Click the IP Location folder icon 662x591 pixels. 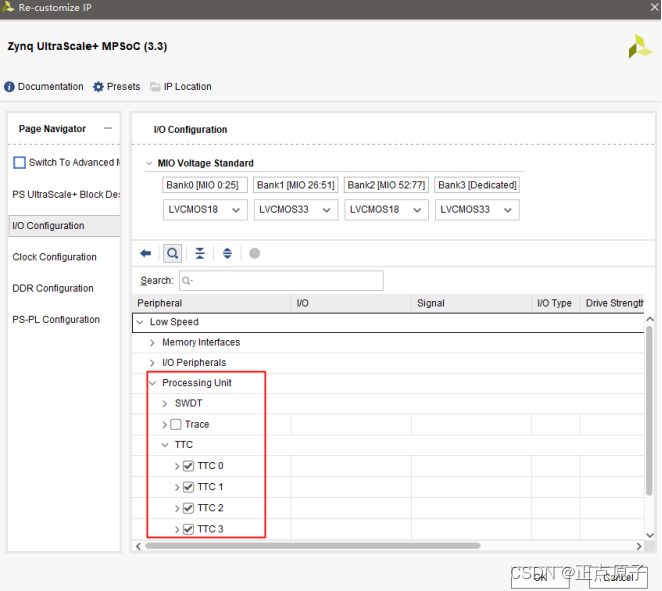click(x=155, y=87)
